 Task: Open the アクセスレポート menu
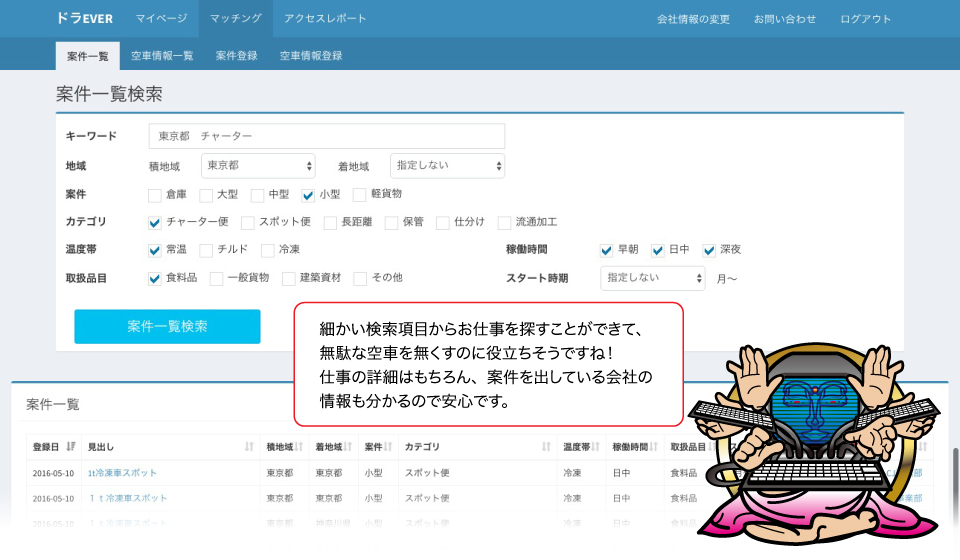point(325,19)
